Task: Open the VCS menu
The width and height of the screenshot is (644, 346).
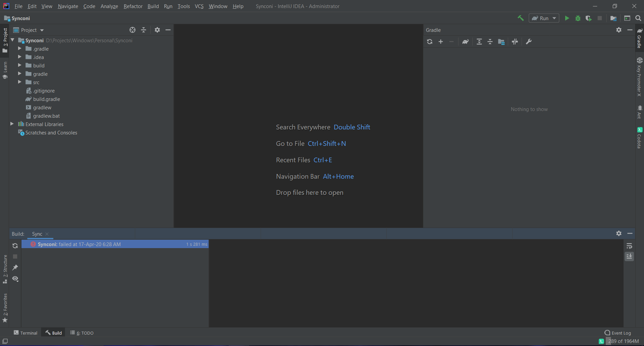Action: (199, 6)
